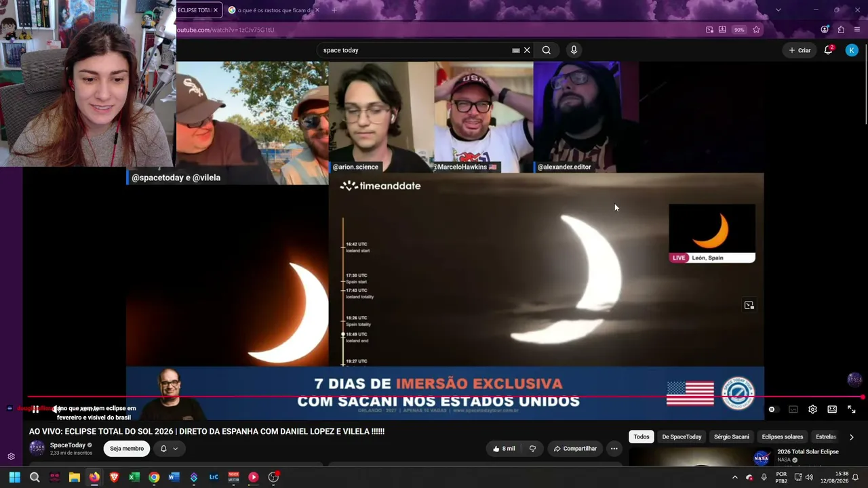Close the ECLIPSE TOTAL browser tab
Screen dimensions: 868x488
[x=216, y=10]
